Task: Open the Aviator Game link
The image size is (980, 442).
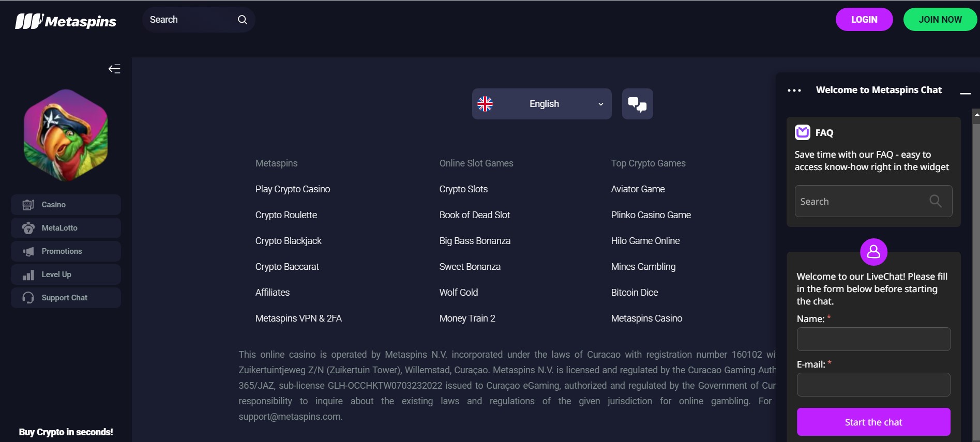Action: coord(638,189)
